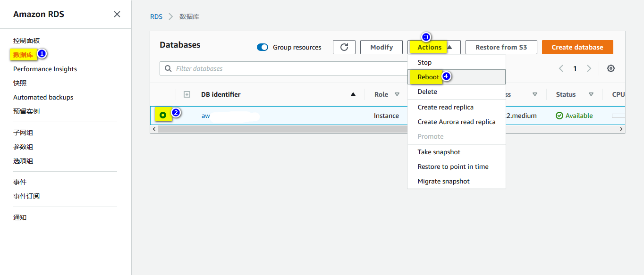Viewport: 644px width, 275px height.
Task: Open 事件 in the sidebar
Action: [20, 182]
